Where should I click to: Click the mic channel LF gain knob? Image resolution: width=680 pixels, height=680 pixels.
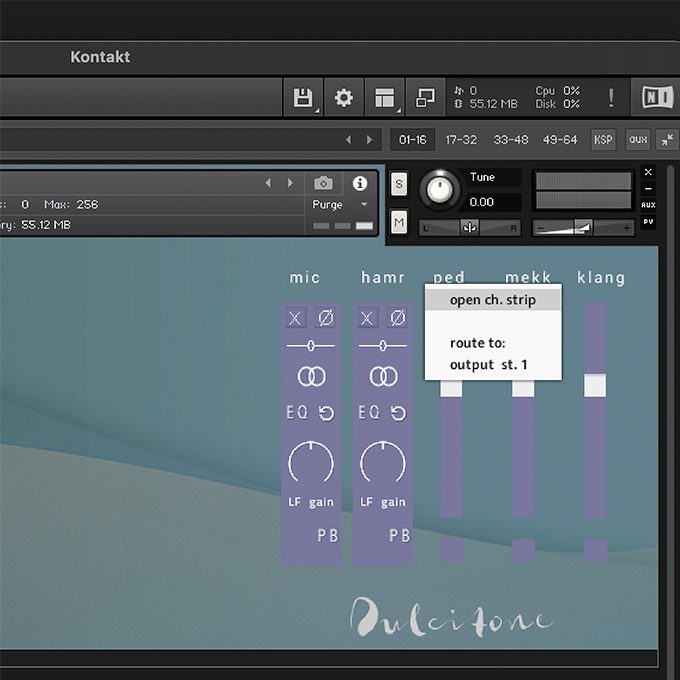point(311,463)
